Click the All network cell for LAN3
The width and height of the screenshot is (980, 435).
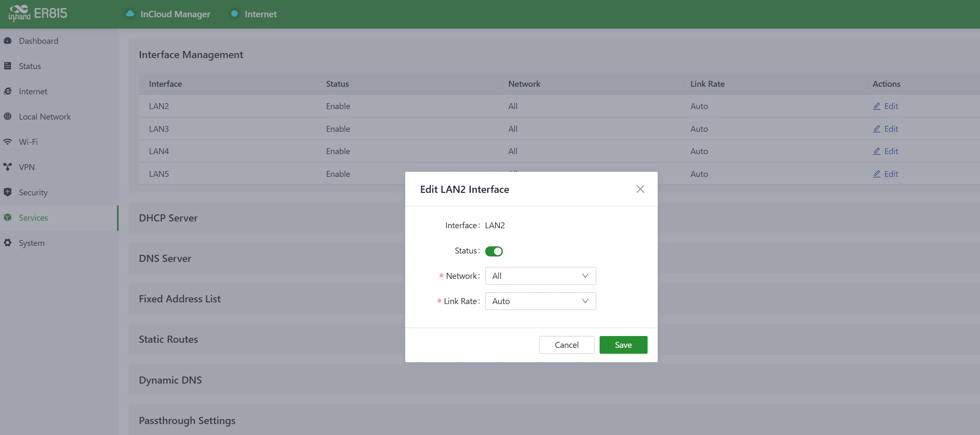[x=513, y=129]
